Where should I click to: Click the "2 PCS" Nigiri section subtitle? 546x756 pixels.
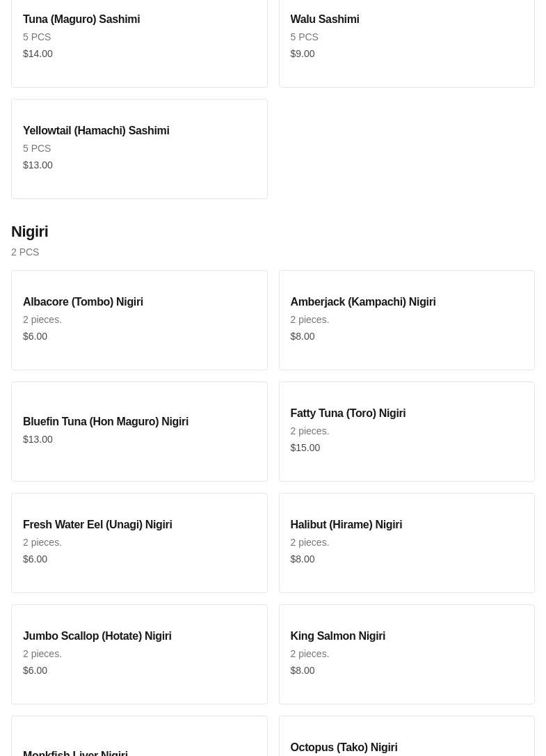25,252
